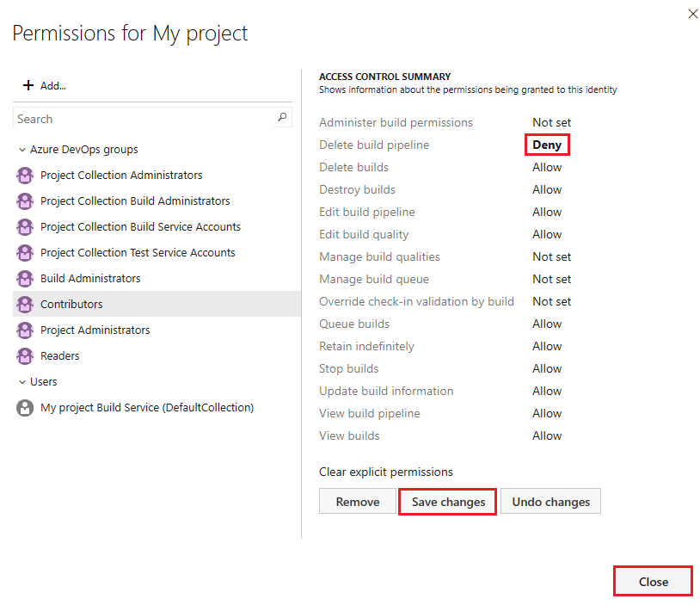This screenshot has width=700, height=605.
Task: Click the Readers group icon
Action: (24, 355)
